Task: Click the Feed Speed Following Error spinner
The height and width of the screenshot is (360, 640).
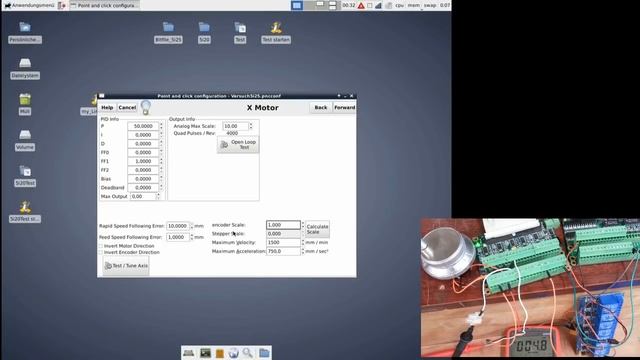Action: (191, 237)
